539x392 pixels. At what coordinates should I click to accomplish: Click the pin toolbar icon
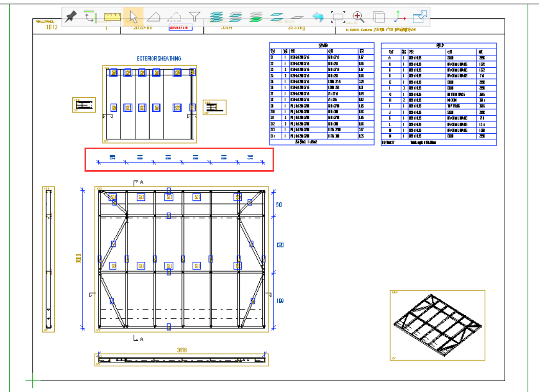pyautogui.click(x=71, y=16)
